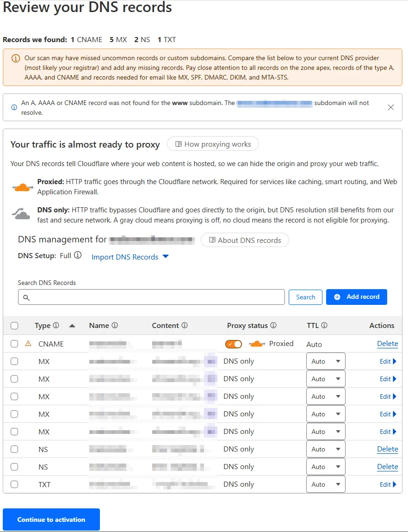Click the TTL column info icon

(324, 326)
